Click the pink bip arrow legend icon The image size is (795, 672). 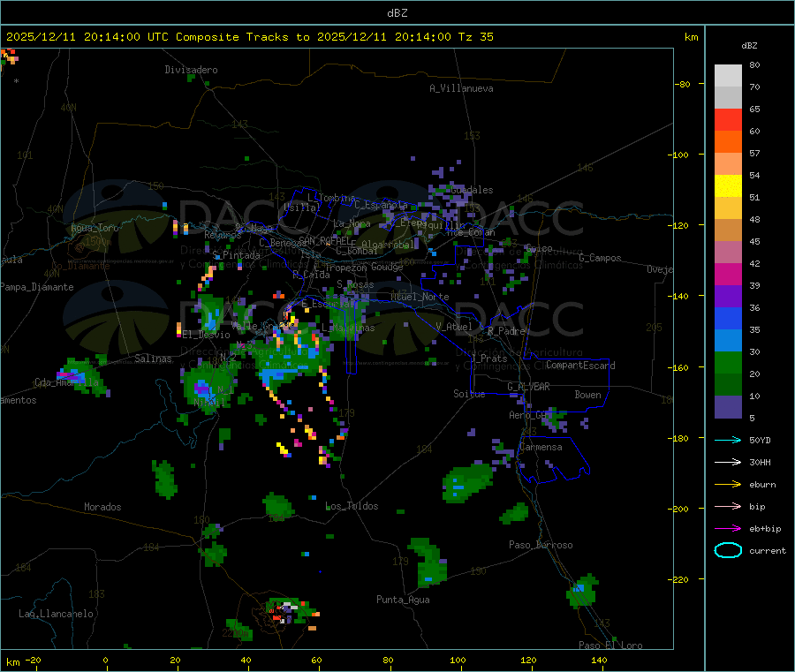[x=728, y=506]
